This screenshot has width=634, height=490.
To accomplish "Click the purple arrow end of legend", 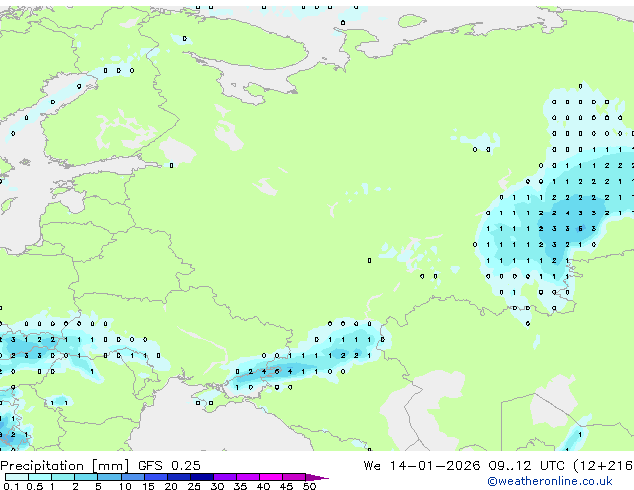I will point(317,477).
